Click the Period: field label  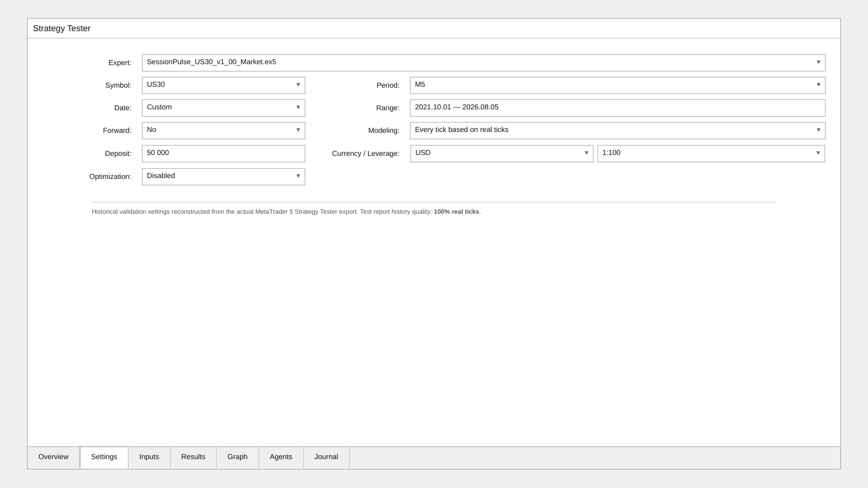pyautogui.click(x=388, y=85)
